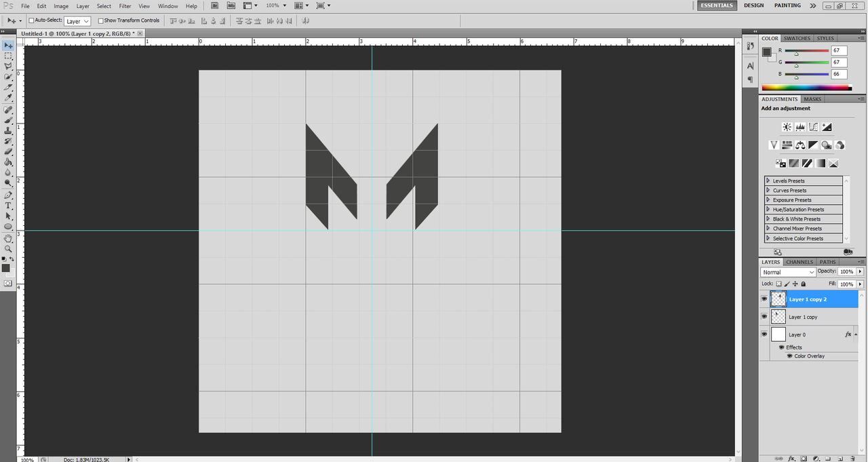Launch Mini Bridge from the application bar
The image size is (868, 462).
pos(231,5)
